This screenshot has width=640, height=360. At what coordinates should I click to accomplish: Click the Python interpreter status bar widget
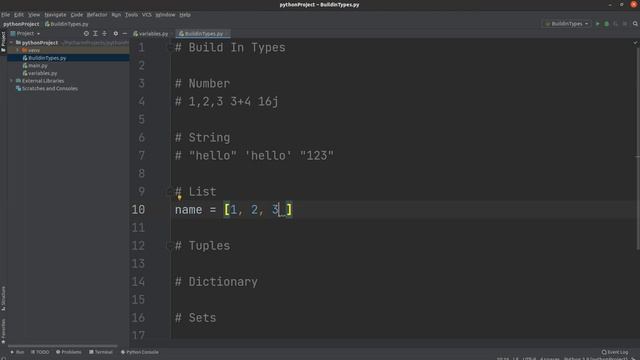pos(597,358)
